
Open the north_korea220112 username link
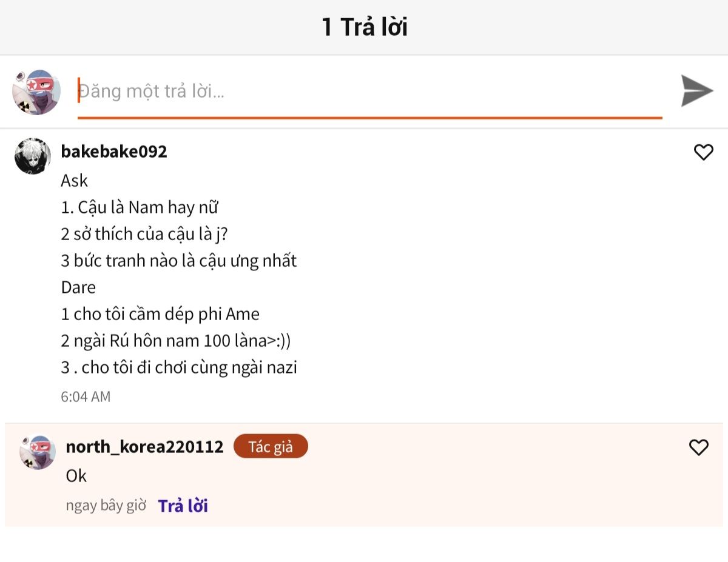click(x=144, y=447)
